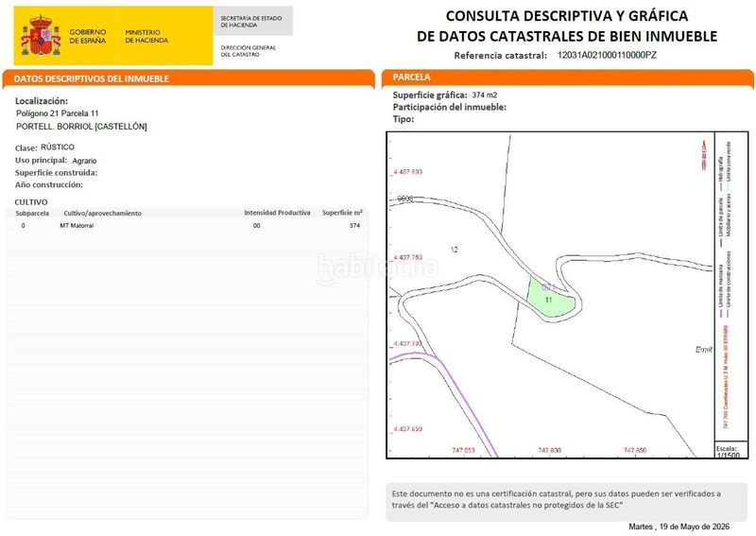Click parcel 12 label on the map
This screenshot has height=536, width=756.
[454, 250]
